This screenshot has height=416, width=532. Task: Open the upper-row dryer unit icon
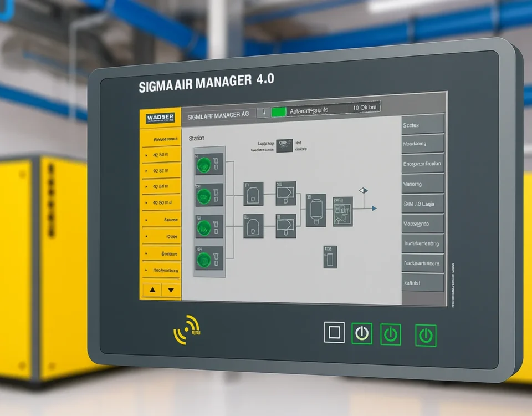click(286, 194)
